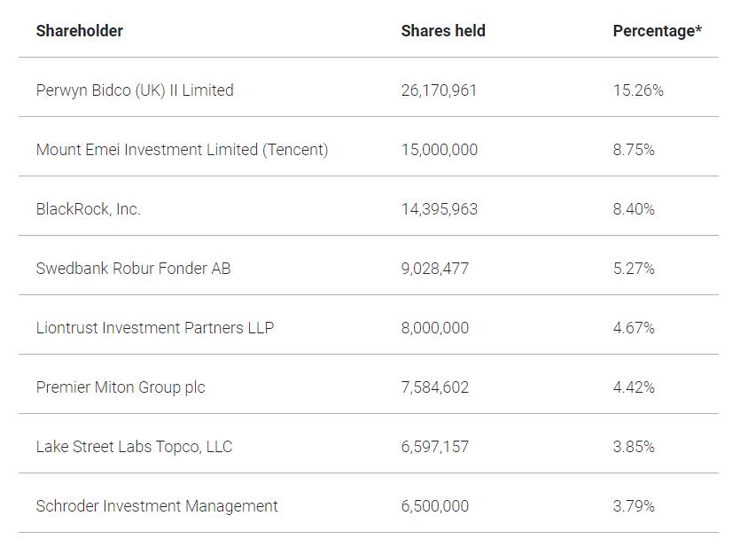Select the 15,000,000 shares held cell
Image resolution: width=756 pixels, height=547 pixels.
439,150
